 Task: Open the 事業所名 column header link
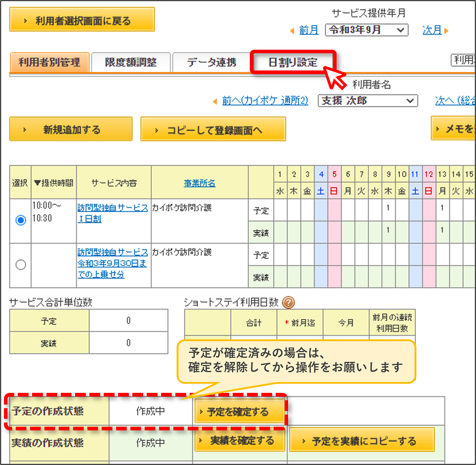pyautogui.click(x=199, y=183)
